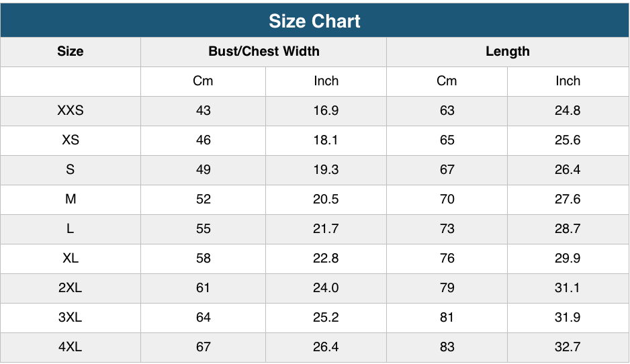Click the 73 cm length cell

447,229
